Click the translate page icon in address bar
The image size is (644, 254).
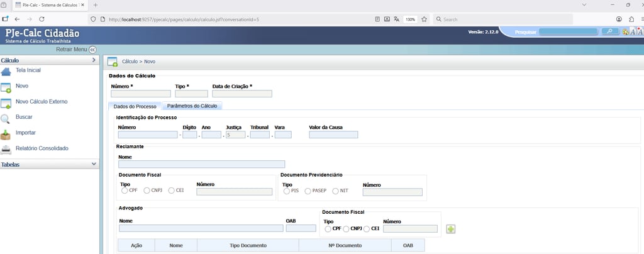point(396,19)
